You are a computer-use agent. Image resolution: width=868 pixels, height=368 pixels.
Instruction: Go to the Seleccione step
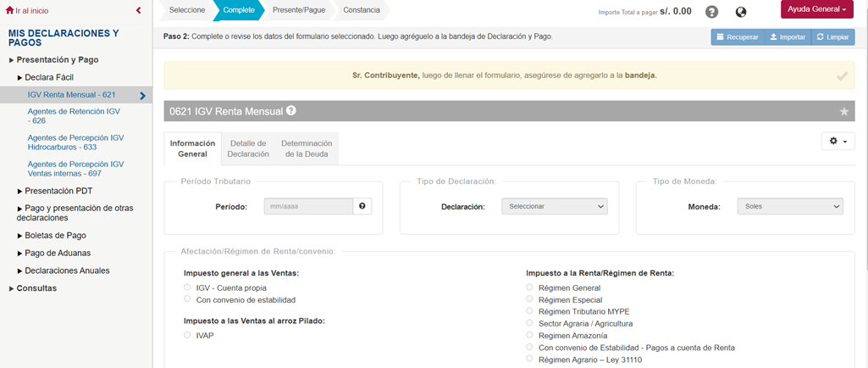(187, 10)
